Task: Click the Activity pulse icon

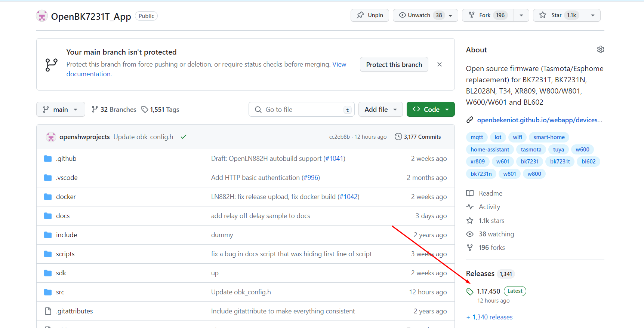Action: pos(470,207)
